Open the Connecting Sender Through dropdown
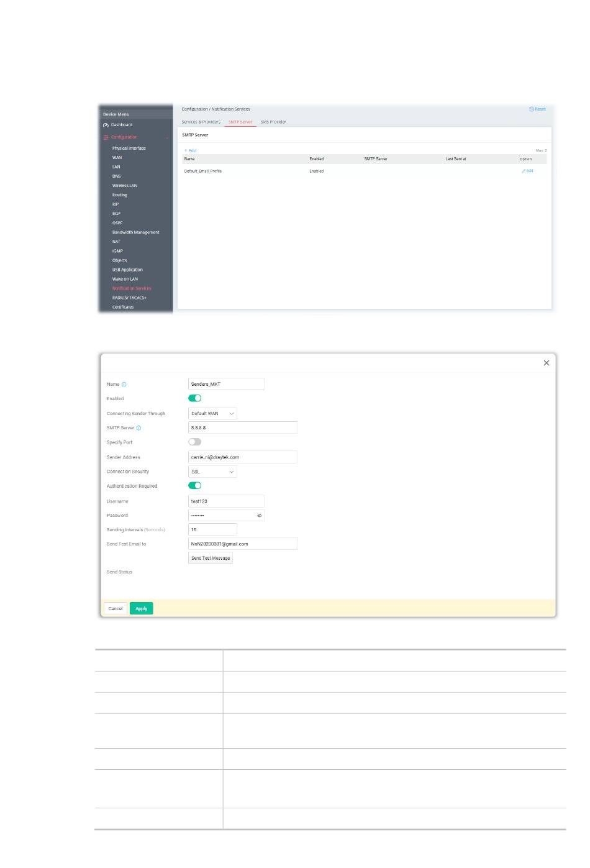The width and height of the screenshot is (590, 868). coord(212,414)
